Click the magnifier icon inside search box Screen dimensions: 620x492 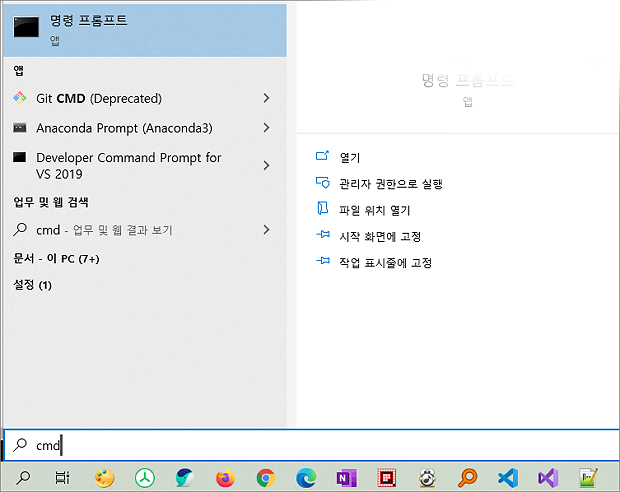point(20,445)
